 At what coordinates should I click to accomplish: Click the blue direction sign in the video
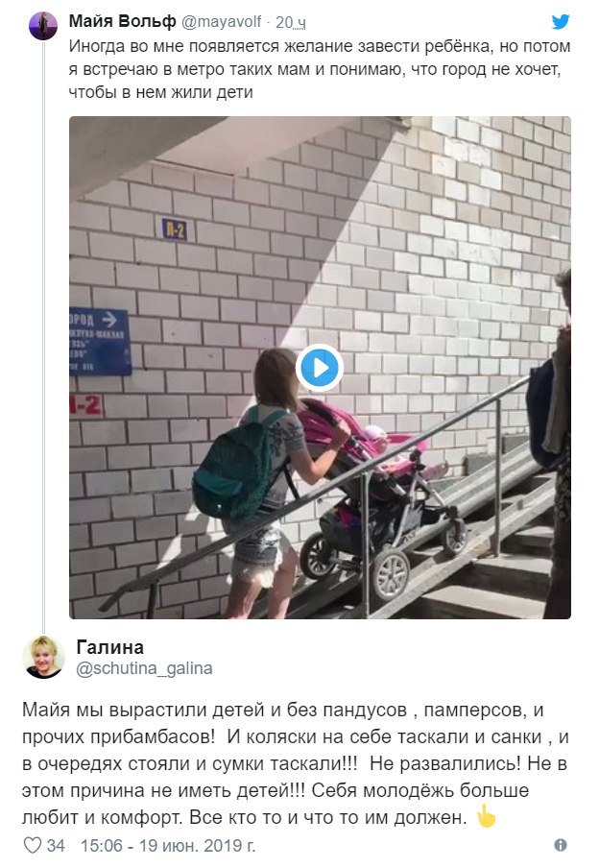click(100, 342)
